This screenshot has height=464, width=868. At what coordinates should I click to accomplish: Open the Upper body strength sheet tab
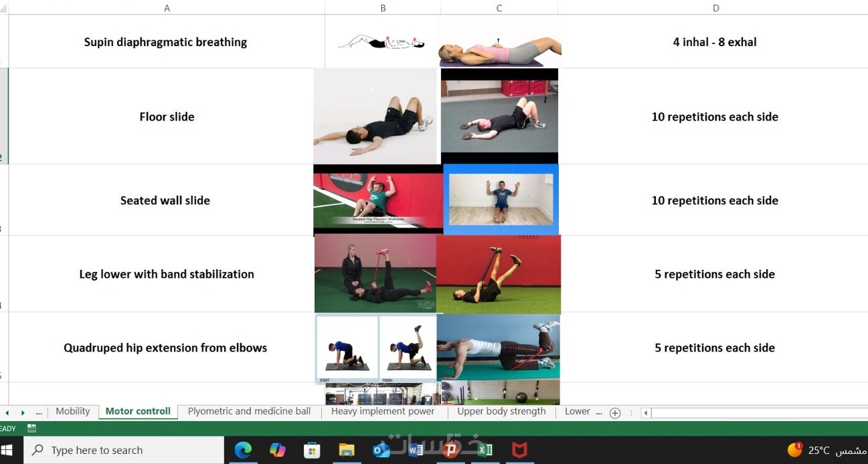[501, 412]
